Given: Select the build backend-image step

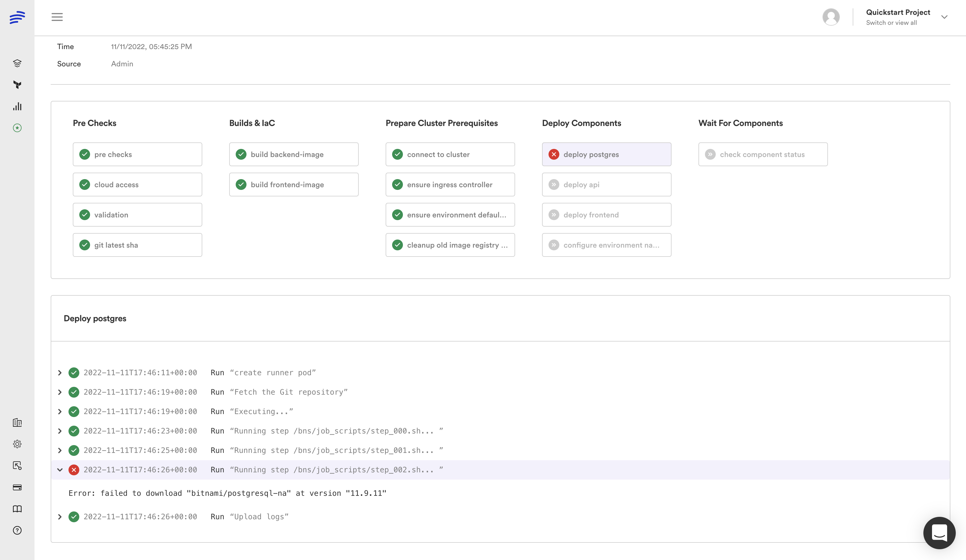Looking at the screenshot, I should coord(294,155).
